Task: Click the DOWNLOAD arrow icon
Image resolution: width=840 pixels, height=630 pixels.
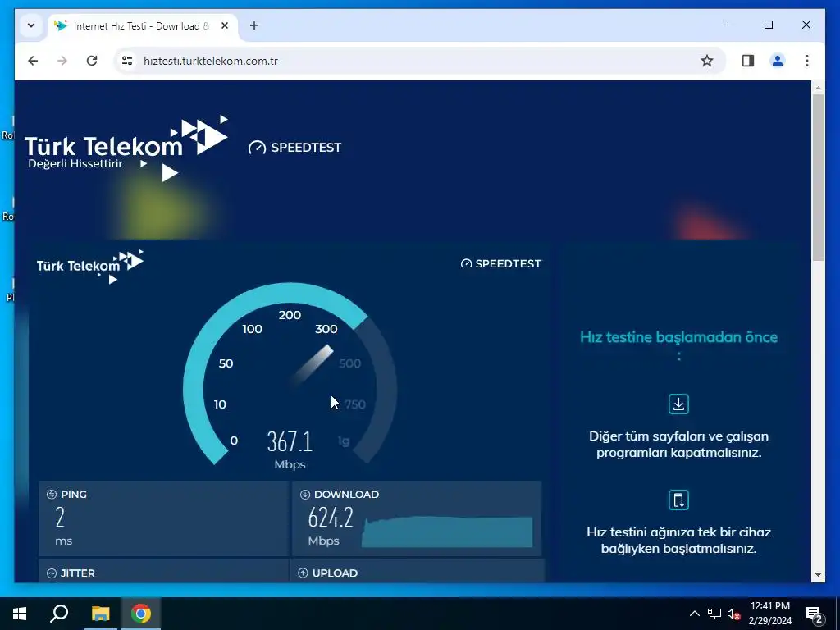Action: coord(305,495)
